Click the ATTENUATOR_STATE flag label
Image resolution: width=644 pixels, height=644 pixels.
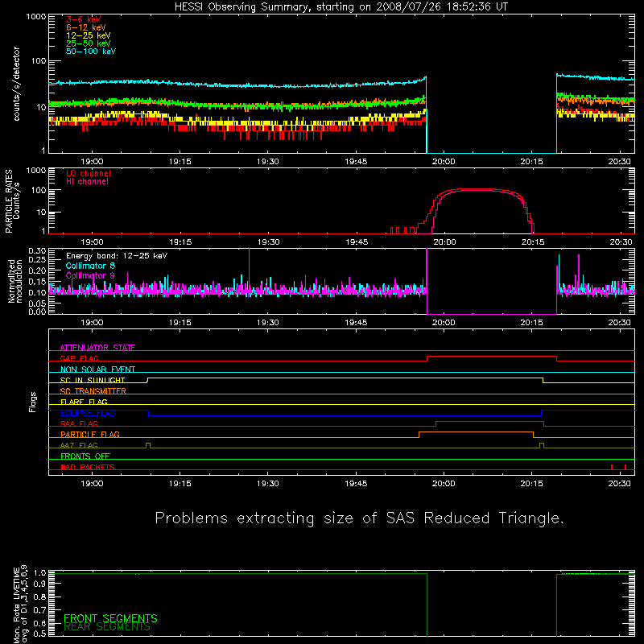point(97,348)
